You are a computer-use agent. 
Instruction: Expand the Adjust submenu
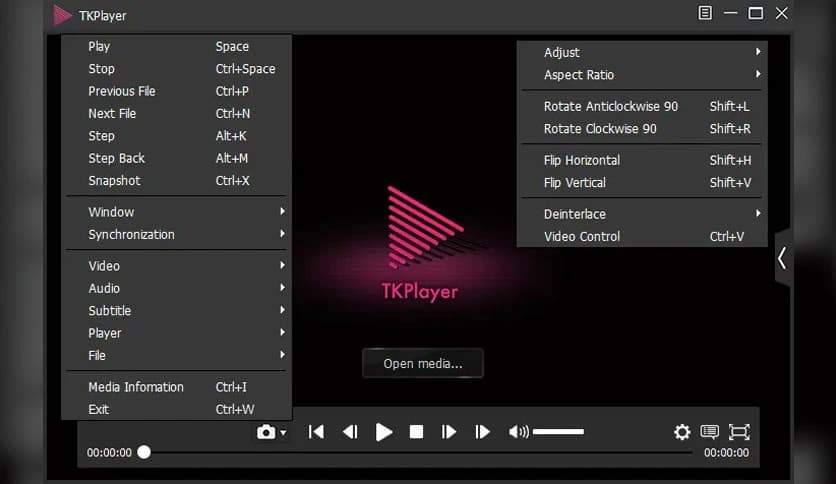point(642,52)
